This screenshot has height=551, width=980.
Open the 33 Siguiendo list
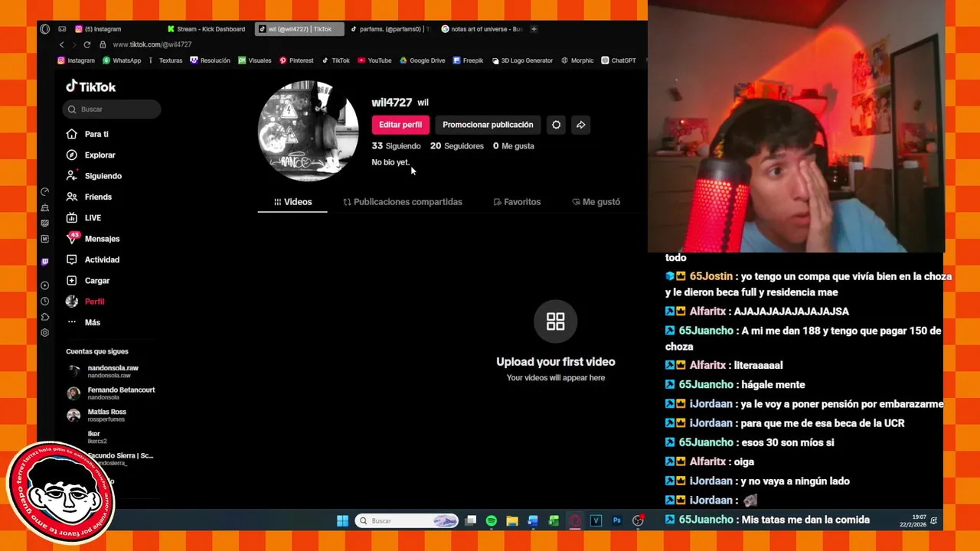(x=396, y=146)
